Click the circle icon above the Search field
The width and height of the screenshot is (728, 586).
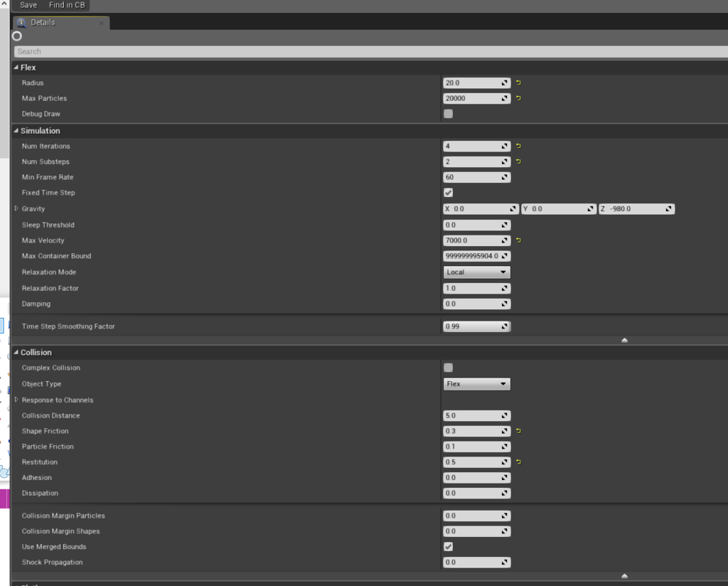point(17,36)
